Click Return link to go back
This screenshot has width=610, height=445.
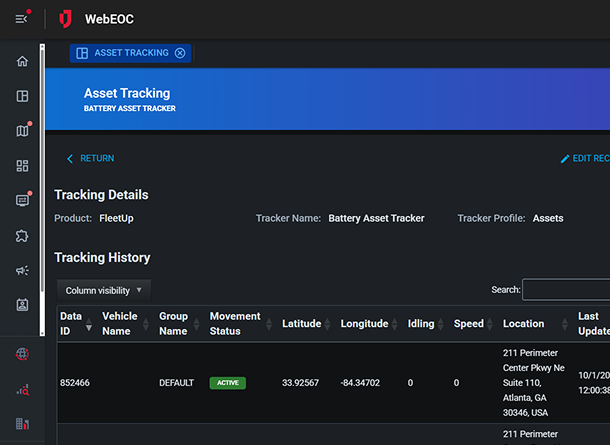[90, 158]
